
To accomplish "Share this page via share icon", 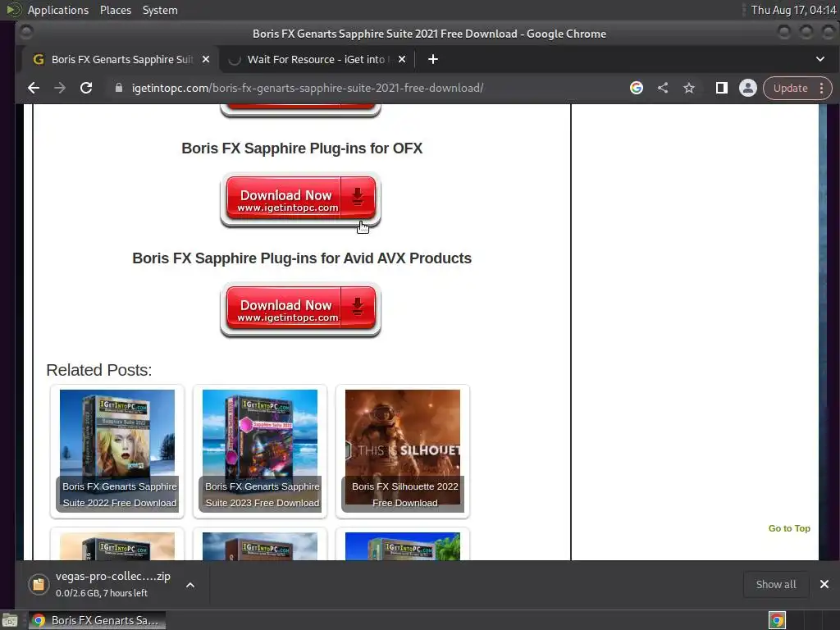I will 663,88.
